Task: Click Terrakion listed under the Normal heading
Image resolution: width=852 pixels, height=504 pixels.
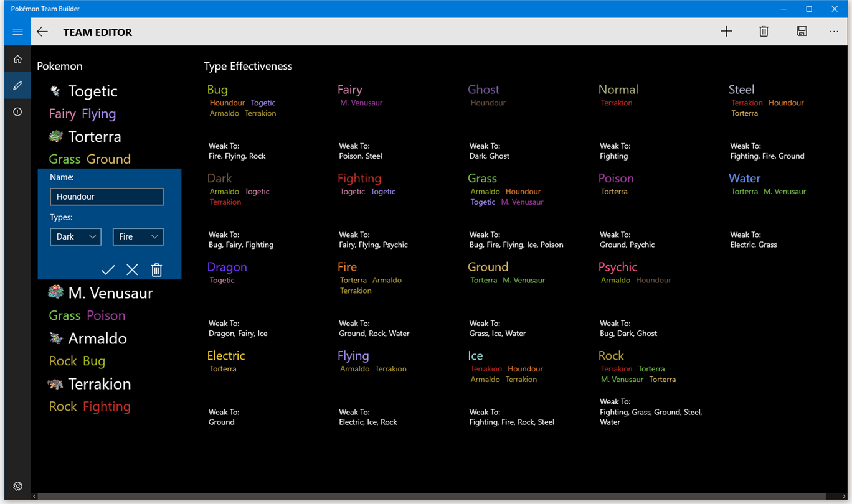Action: click(617, 103)
